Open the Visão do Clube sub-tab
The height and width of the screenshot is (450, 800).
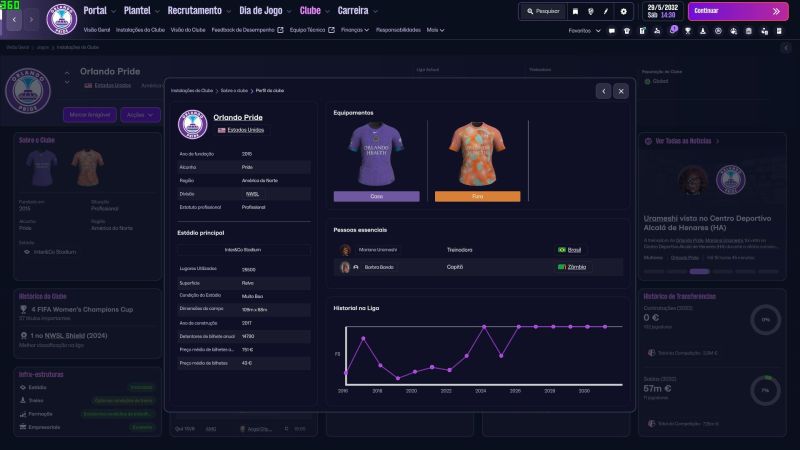click(x=188, y=30)
